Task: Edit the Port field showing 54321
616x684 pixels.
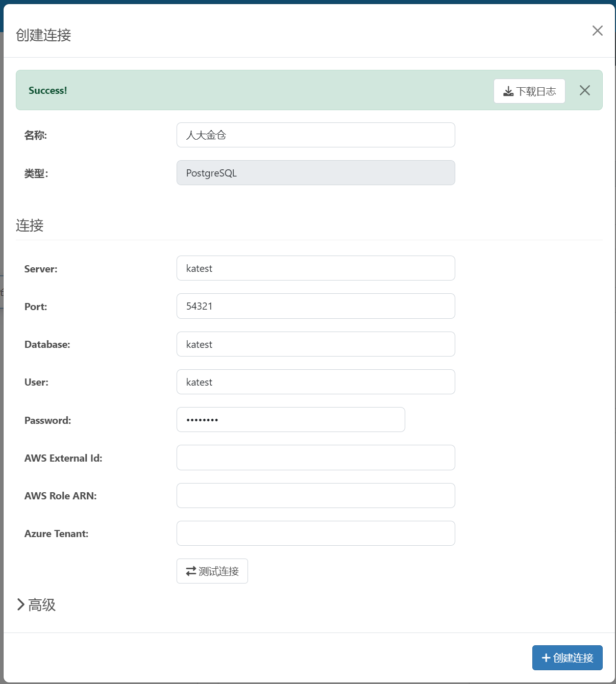Action: pyautogui.click(x=316, y=306)
